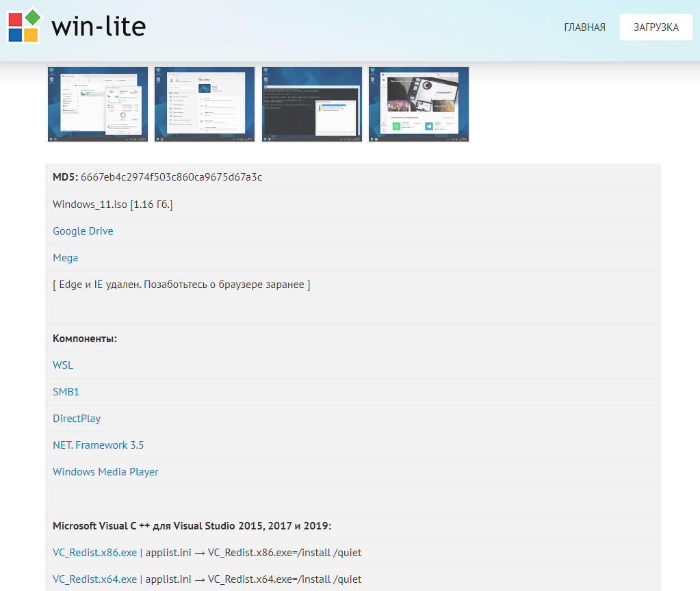
Task: Download VC_Redist.x86.exe link
Action: 94,552
